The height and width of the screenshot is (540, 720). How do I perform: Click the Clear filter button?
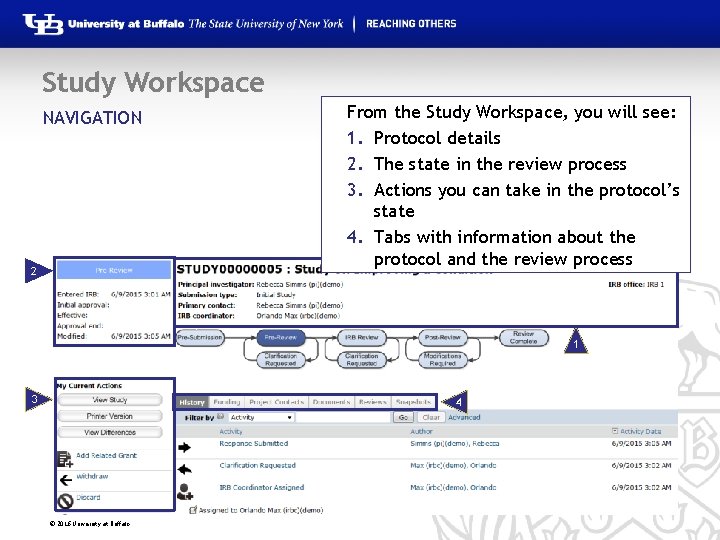[x=431, y=417]
